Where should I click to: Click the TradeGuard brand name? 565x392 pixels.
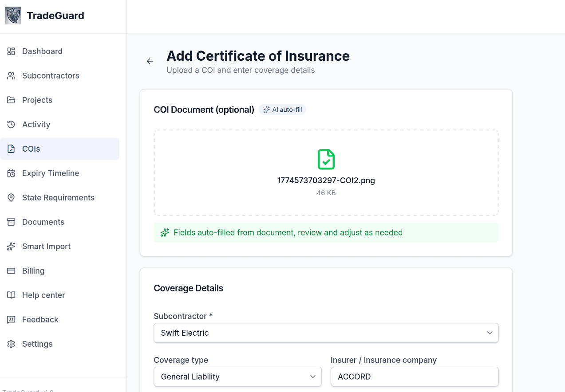tap(55, 16)
